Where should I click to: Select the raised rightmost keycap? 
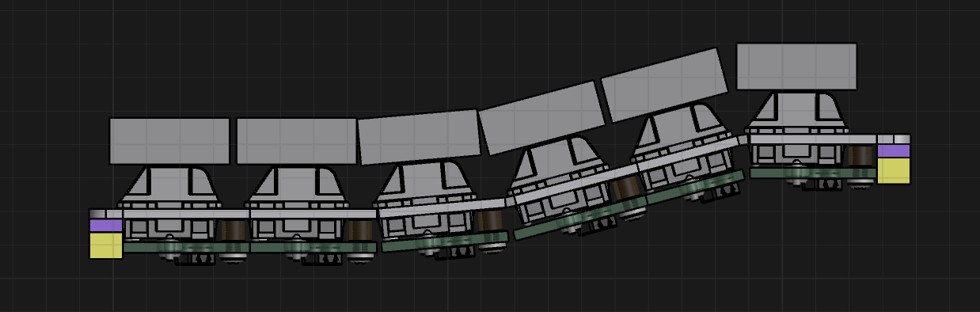coord(796,67)
